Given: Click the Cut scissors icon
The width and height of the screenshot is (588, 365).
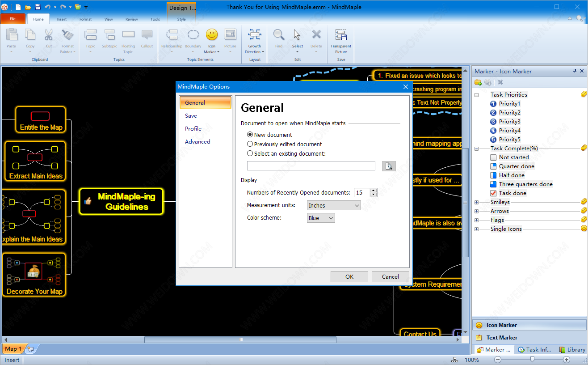Looking at the screenshot, I should (49, 35).
